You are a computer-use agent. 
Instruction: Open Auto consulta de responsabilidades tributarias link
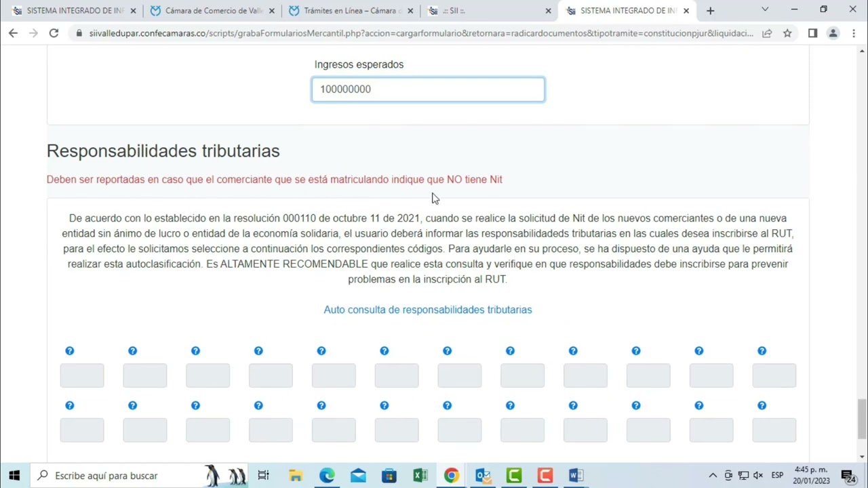[x=428, y=310]
